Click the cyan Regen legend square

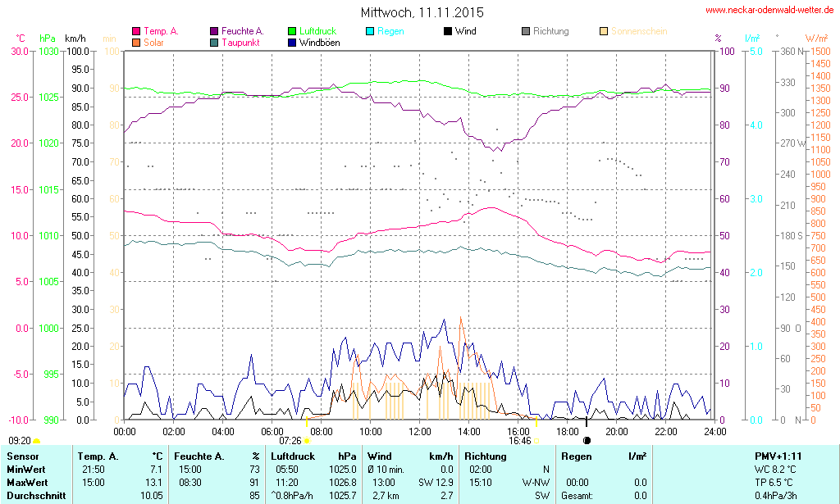pyautogui.click(x=370, y=32)
